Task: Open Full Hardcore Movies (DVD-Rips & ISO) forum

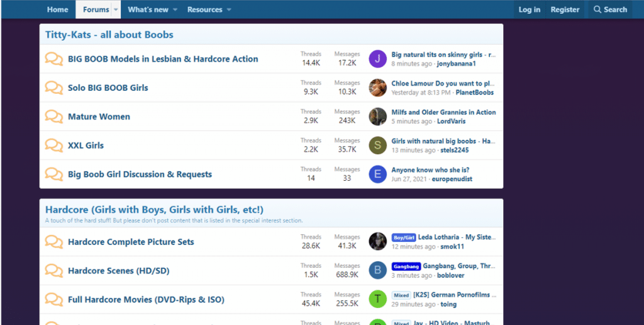Action: point(146,300)
